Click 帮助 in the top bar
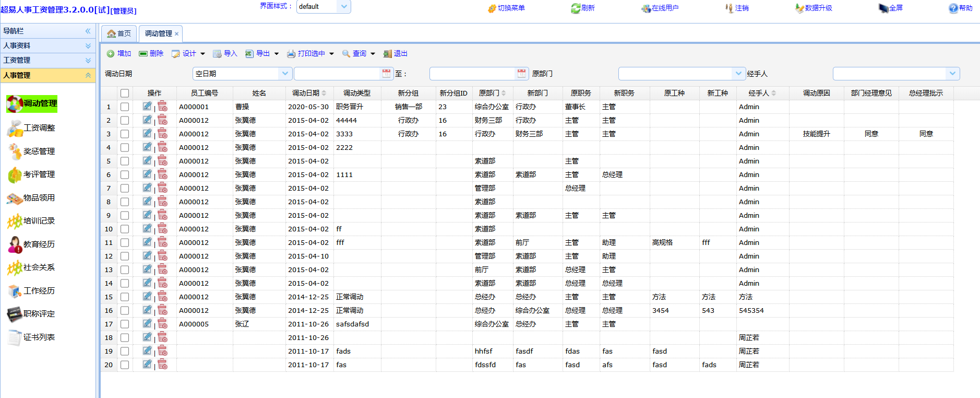Viewport: 980px width, 398px height. pos(961,8)
